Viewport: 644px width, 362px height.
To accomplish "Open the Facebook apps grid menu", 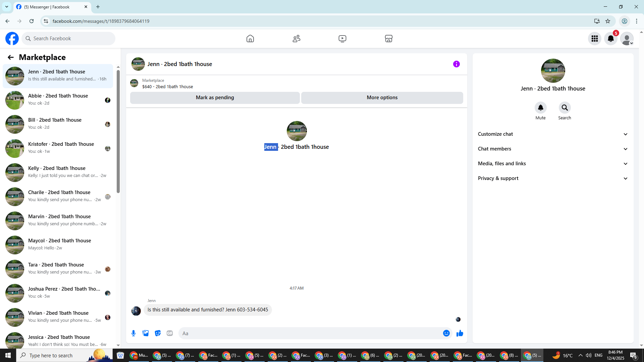I will (595, 39).
